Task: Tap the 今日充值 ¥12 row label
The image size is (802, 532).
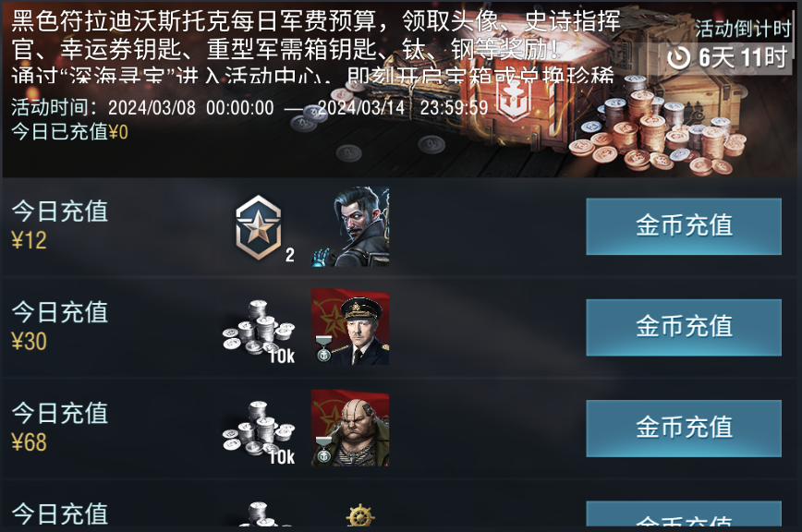Action: point(60,225)
